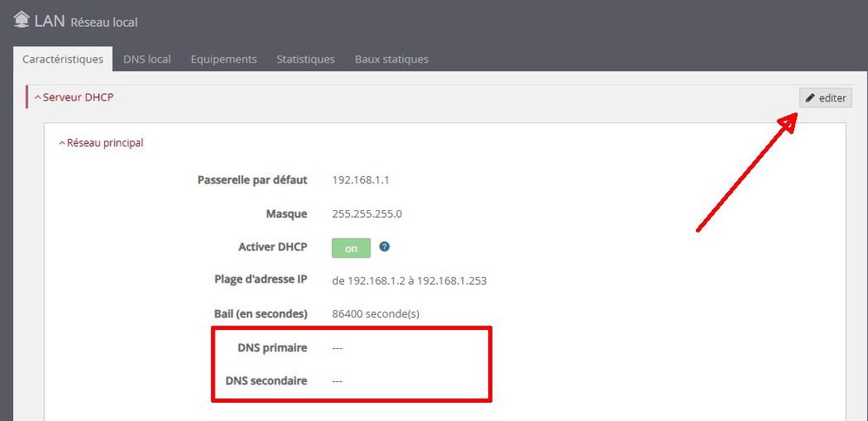Image resolution: width=868 pixels, height=421 pixels.
Task: Click the DNS secondaire empty value
Action: 337,380
